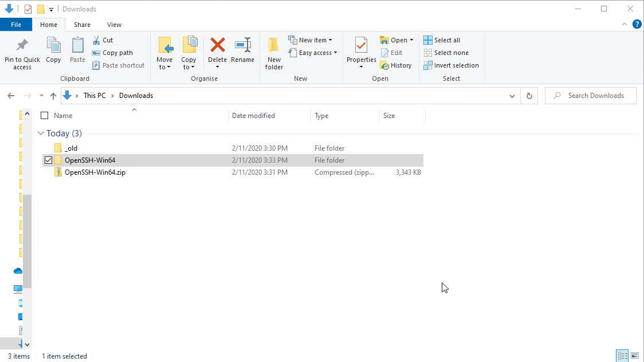Image resolution: width=644 pixels, height=362 pixels.
Task: Click the Copy ribbon icon
Action: 53,50
